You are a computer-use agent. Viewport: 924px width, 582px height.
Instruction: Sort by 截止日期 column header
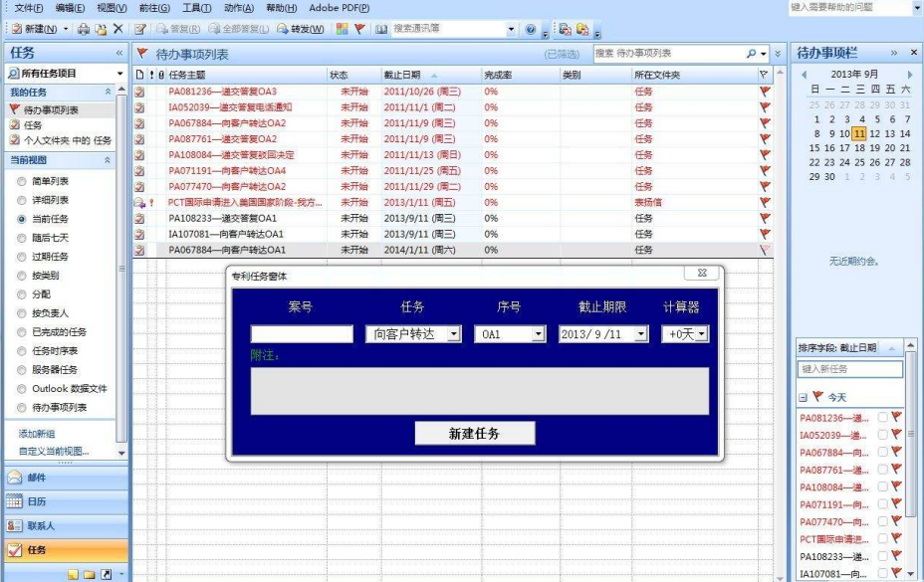coord(431,75)
